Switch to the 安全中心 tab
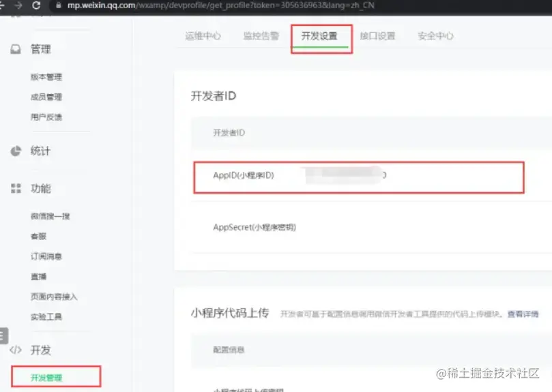 (435, 35)
